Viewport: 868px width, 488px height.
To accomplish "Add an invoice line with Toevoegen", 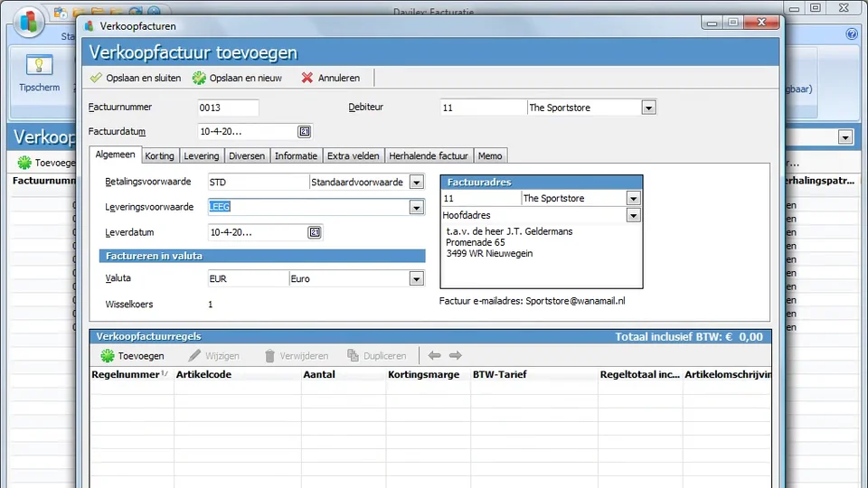I will click(x=132, y=356).
